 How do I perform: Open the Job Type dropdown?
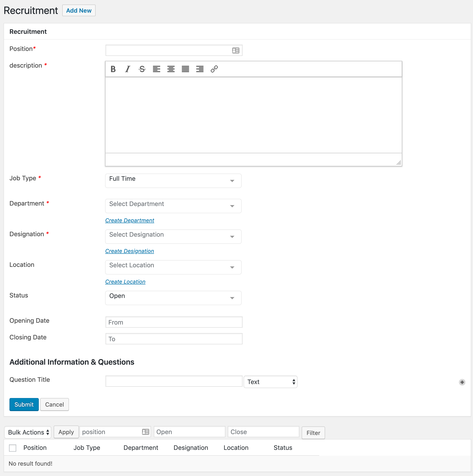coord(173,181)
